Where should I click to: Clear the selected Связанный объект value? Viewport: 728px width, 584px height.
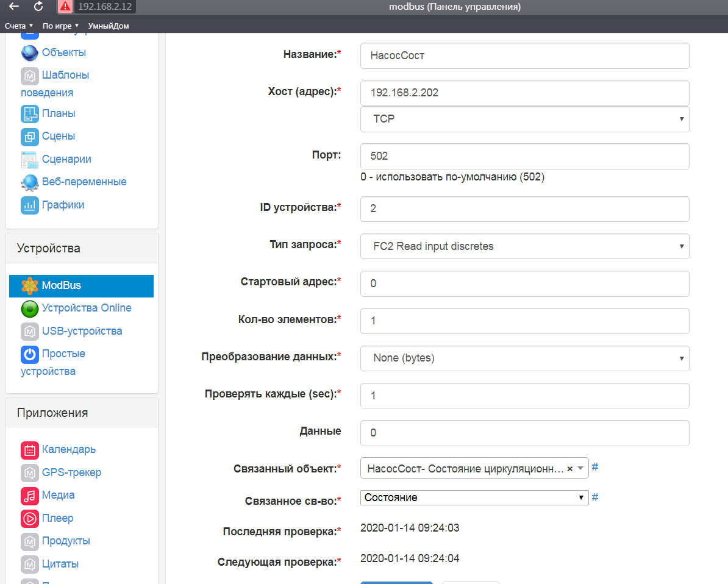569,469
